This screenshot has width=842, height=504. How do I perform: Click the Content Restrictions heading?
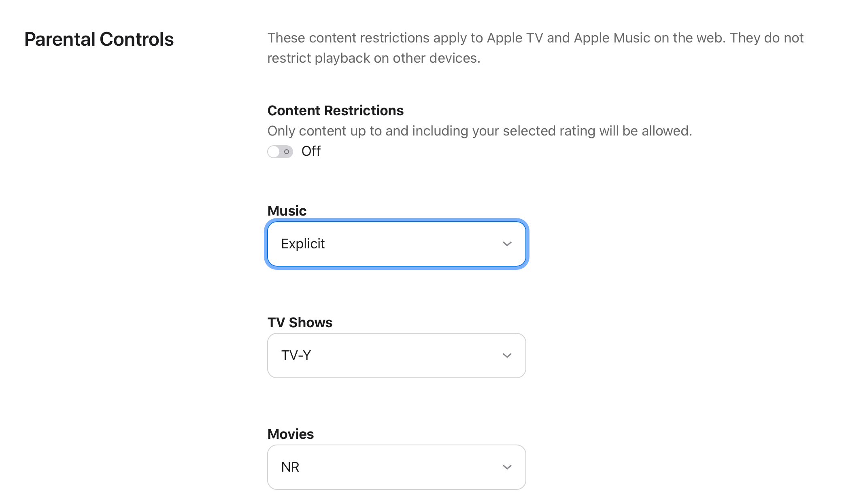click(336, 110)
